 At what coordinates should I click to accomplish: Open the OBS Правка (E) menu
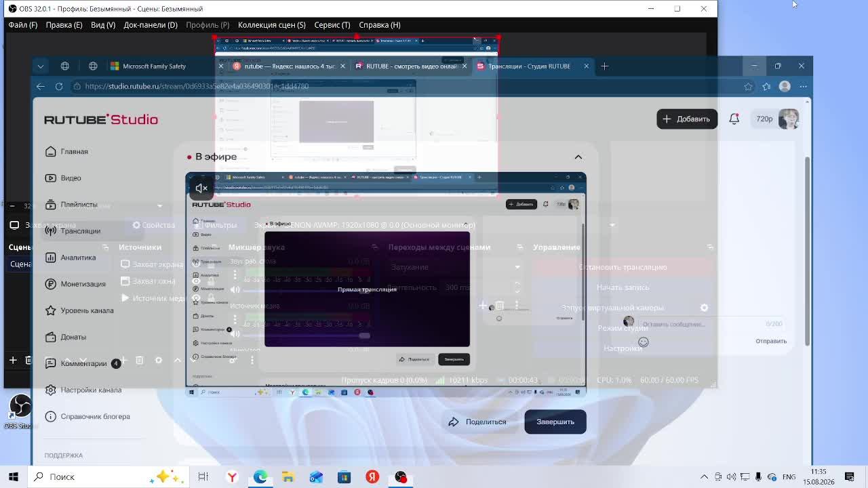click(x=64, y=25)
